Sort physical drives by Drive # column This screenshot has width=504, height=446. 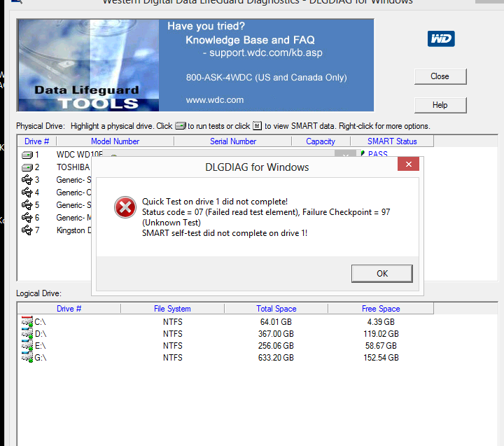tap(36, 141)
